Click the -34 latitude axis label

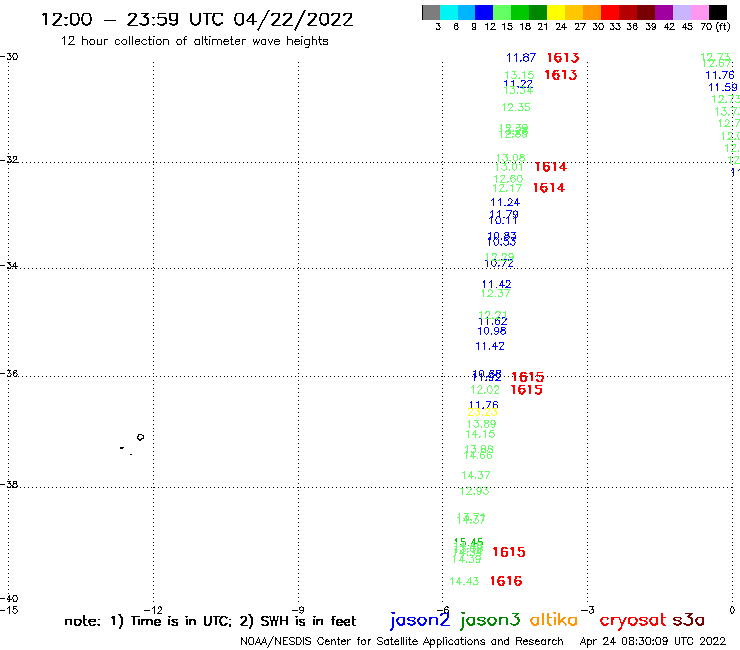(x=9, y=266)
